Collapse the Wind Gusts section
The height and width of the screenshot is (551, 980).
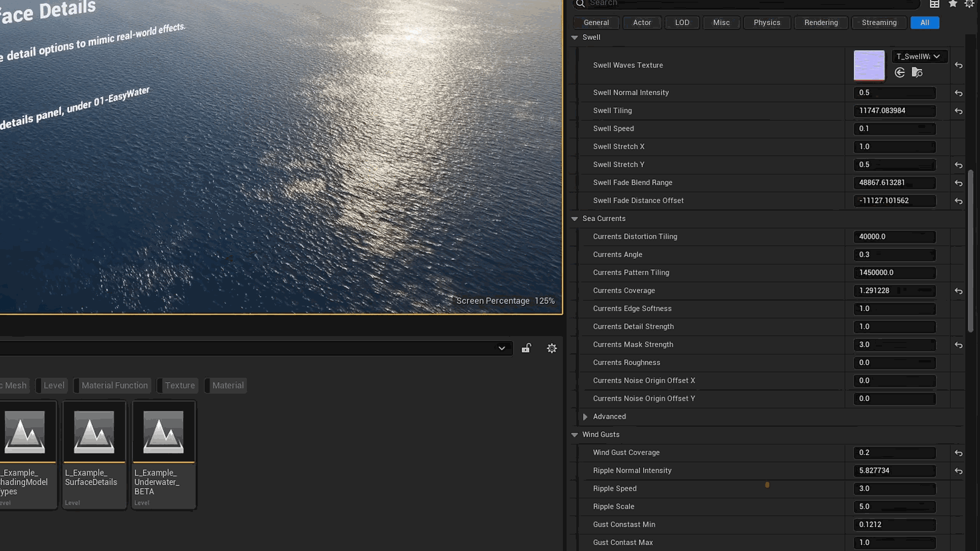575,435
